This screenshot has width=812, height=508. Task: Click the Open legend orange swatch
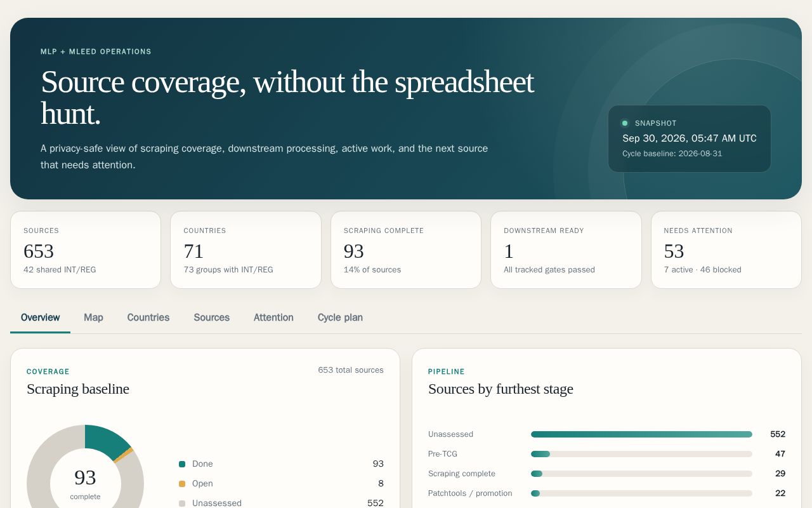tap(182, 484)
